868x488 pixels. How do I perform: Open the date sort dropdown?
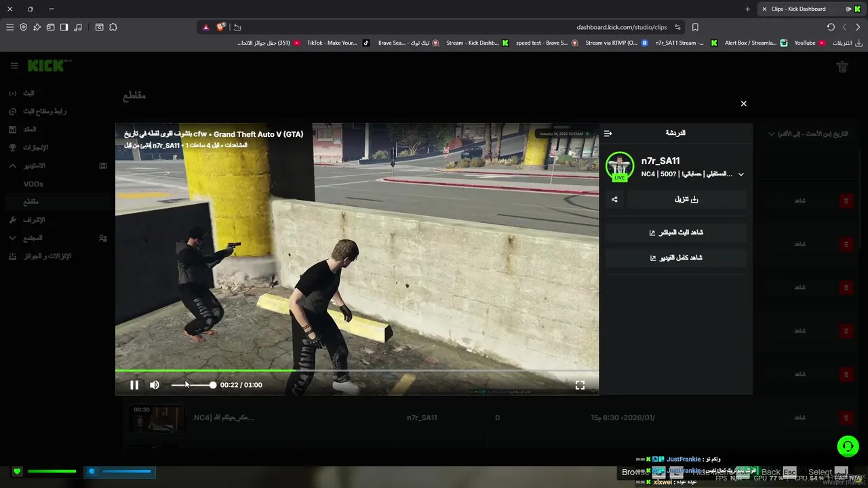point(808,134)
